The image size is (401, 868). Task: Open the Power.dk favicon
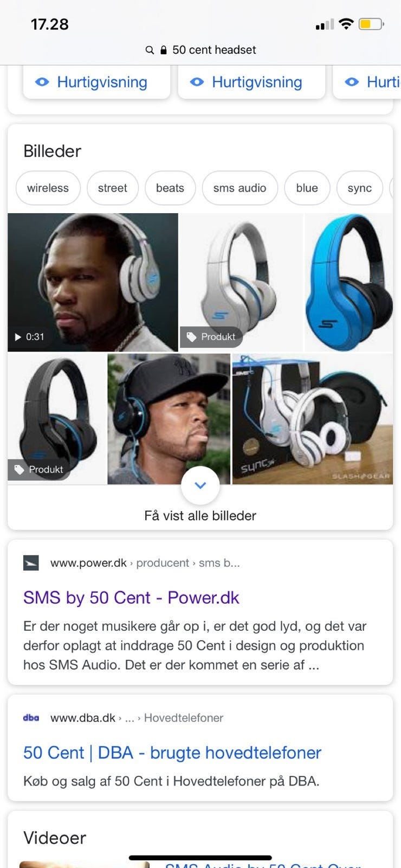pos(31,563)
